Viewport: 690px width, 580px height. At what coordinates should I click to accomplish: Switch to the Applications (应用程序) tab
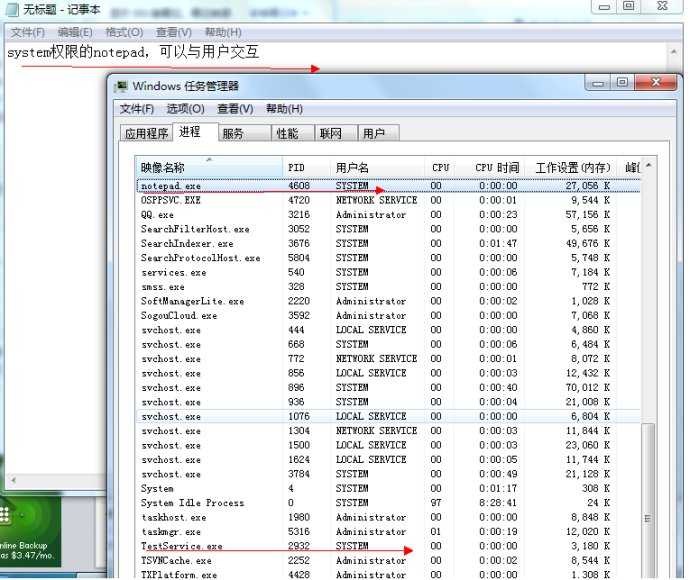(146, 133)
